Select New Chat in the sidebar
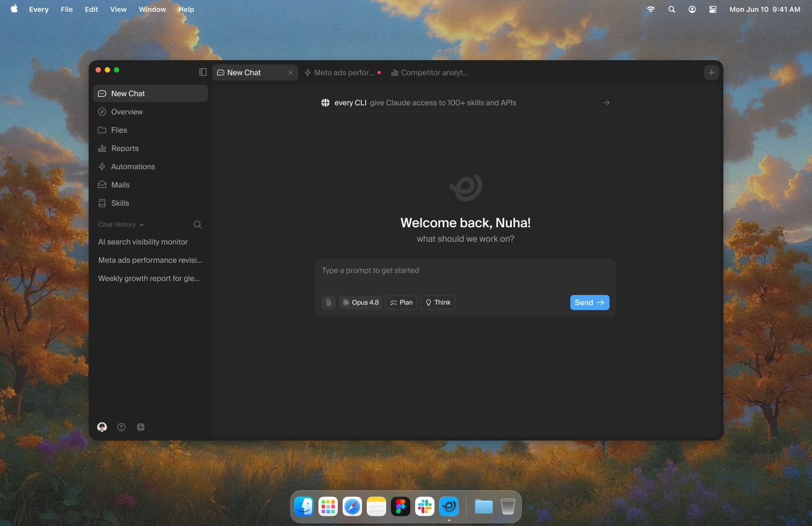The width and height of the screenshot is (812, 526). click(x=150, y=93)
